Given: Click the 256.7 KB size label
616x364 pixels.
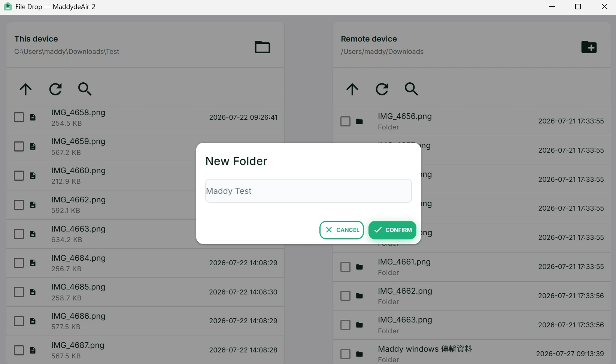Looking at the screenshot, I should (x=66, y=269).
